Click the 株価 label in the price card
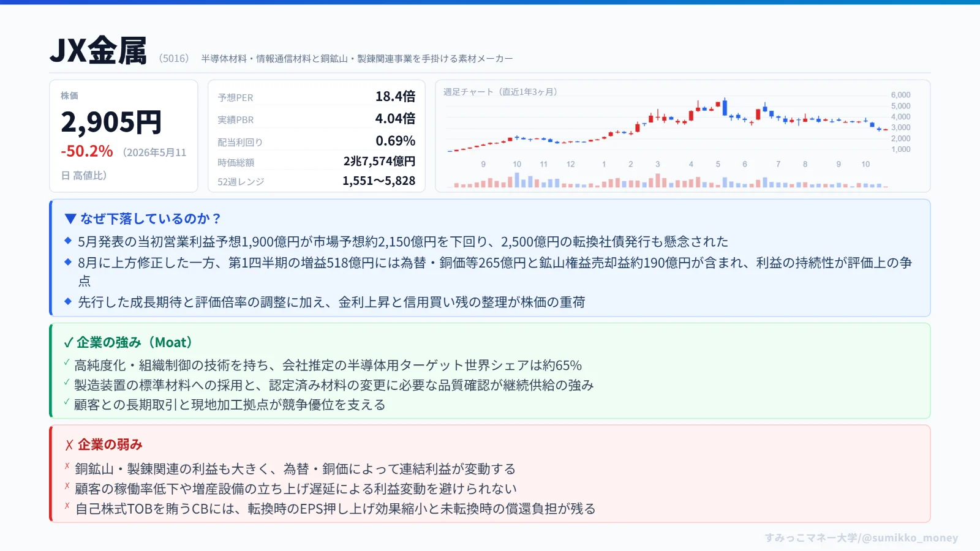Image resolution: width=980 pixels, height=551 pixels. coord(69,96)
